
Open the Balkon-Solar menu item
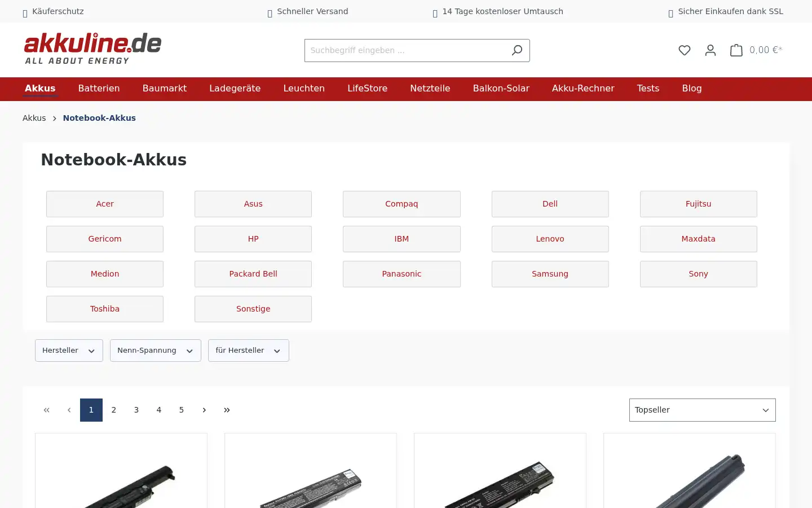coord(501,89)
